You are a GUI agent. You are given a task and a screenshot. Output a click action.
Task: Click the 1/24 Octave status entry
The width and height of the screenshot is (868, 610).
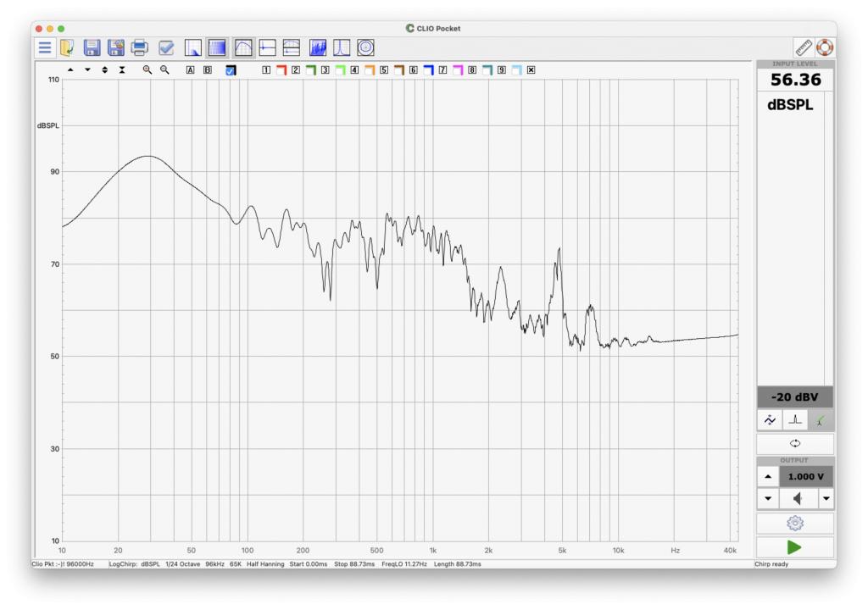click(183, 564)
